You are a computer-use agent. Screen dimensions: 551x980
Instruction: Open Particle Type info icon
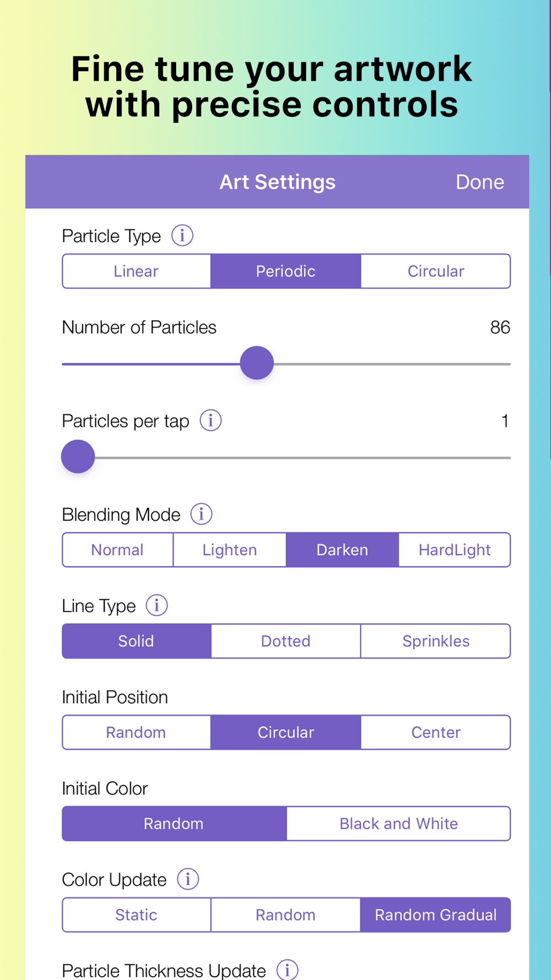(x=182, y=235)
